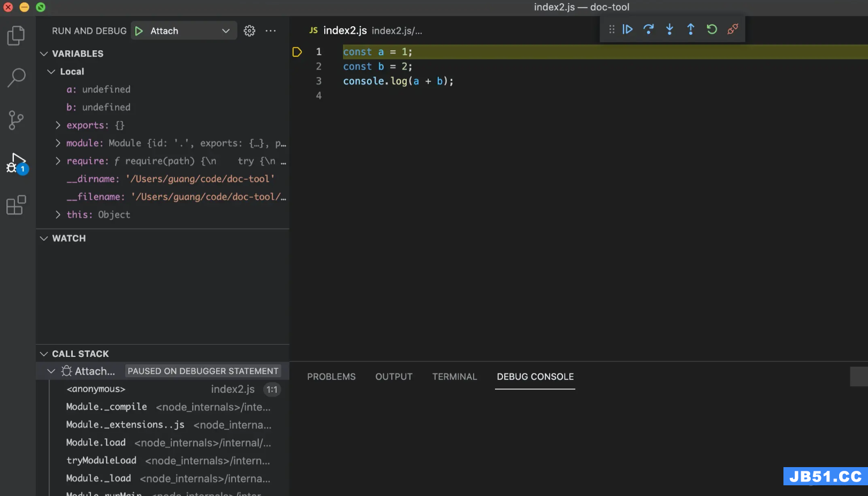Select the tryModuleLoad stack frame

click(x=163, y=461)
